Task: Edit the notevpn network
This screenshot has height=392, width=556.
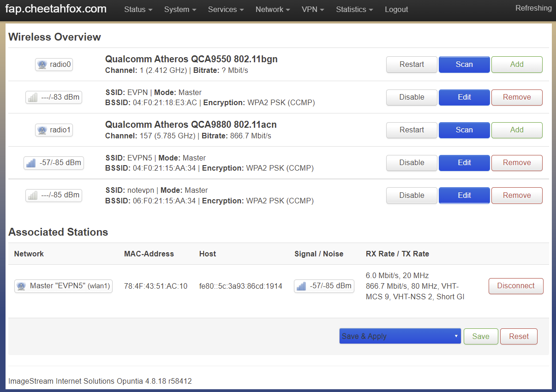Action: coord(464,196)
